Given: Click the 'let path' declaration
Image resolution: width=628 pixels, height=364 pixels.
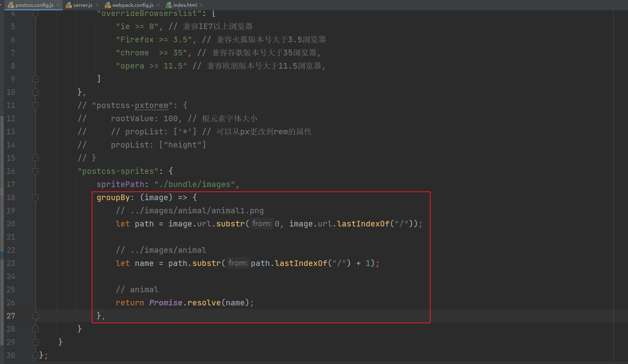Looking at the screenshot, I should click(135, 224).
